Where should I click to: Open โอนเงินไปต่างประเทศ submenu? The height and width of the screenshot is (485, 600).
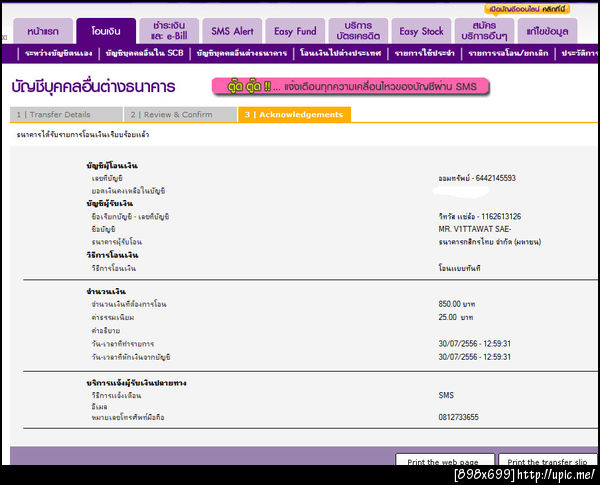[x=341, y=53]
